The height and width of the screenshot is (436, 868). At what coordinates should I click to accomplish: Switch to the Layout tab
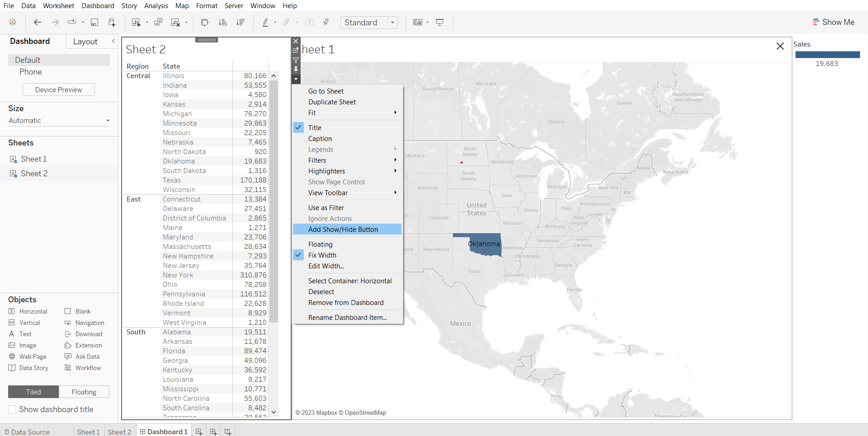(x=85, y=42)
